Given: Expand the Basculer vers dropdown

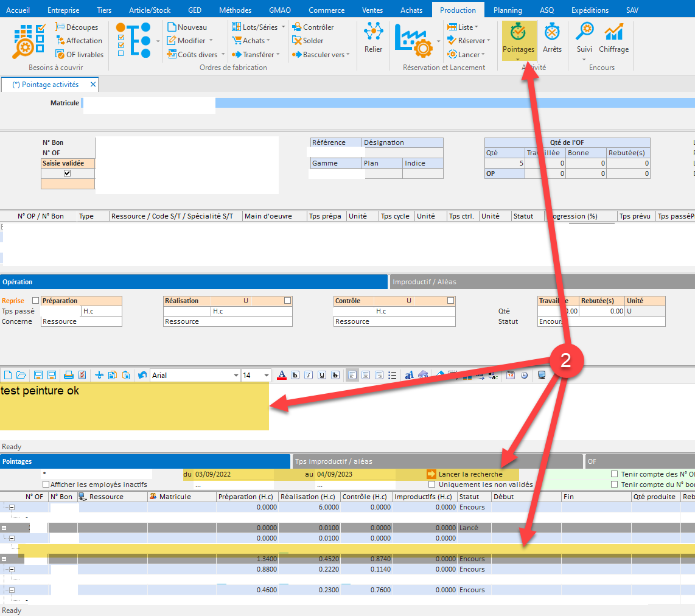Looking at the screenshot, I should coord(348,55).
